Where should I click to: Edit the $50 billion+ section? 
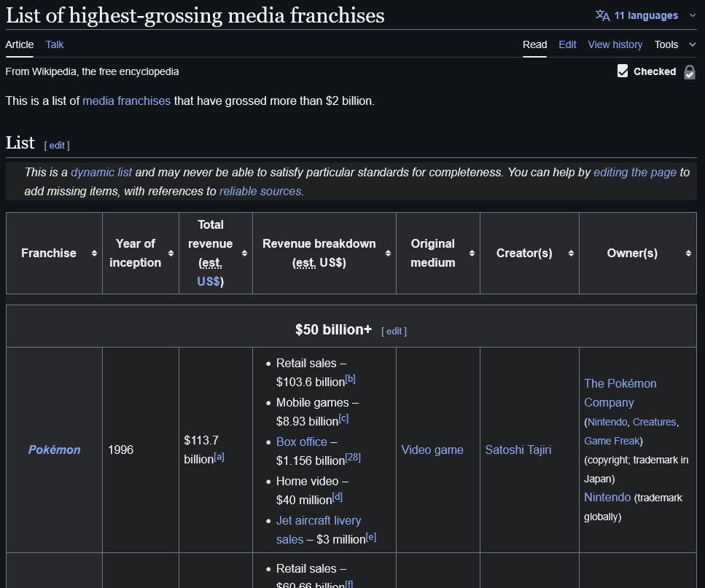[x=394, y=331]
